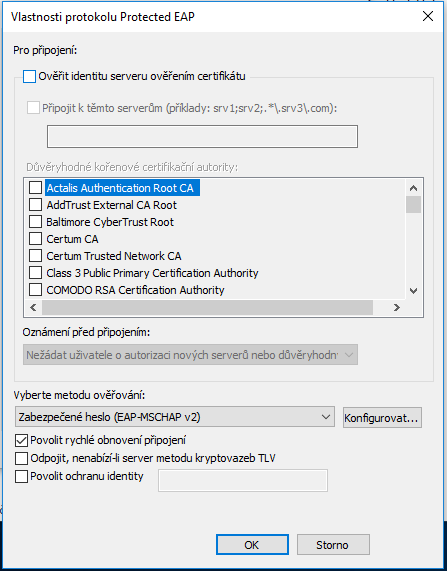Confirm the dialog with OK
The width and height of the screenshot is (447, 571).
coord(252,545)
